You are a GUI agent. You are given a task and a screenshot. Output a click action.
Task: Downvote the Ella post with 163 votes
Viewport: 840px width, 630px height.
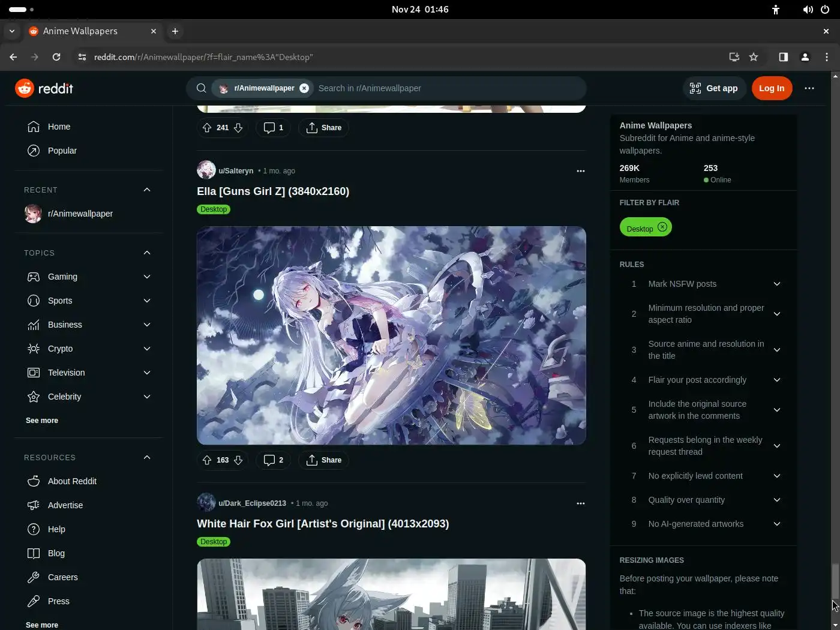pos(238,460)
